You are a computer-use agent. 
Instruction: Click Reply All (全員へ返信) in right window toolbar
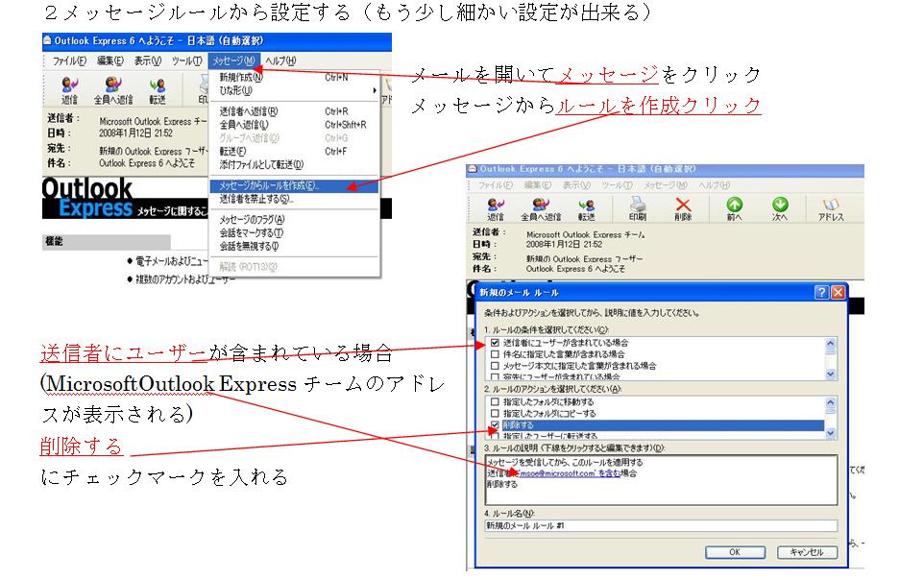[x=541, y=209]
